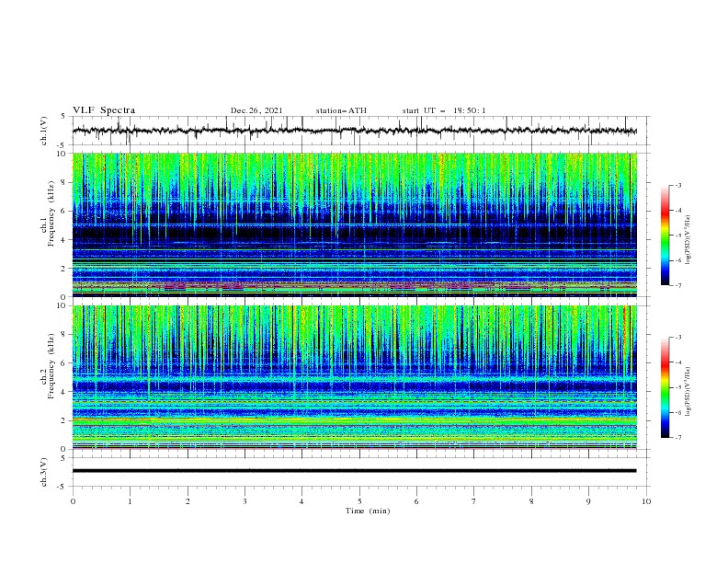The width and height of the screenshot is (728, 563).
Task: Click the "ch.2 Frequency (kHz)" axis label
Action: [x=47, y=365]
